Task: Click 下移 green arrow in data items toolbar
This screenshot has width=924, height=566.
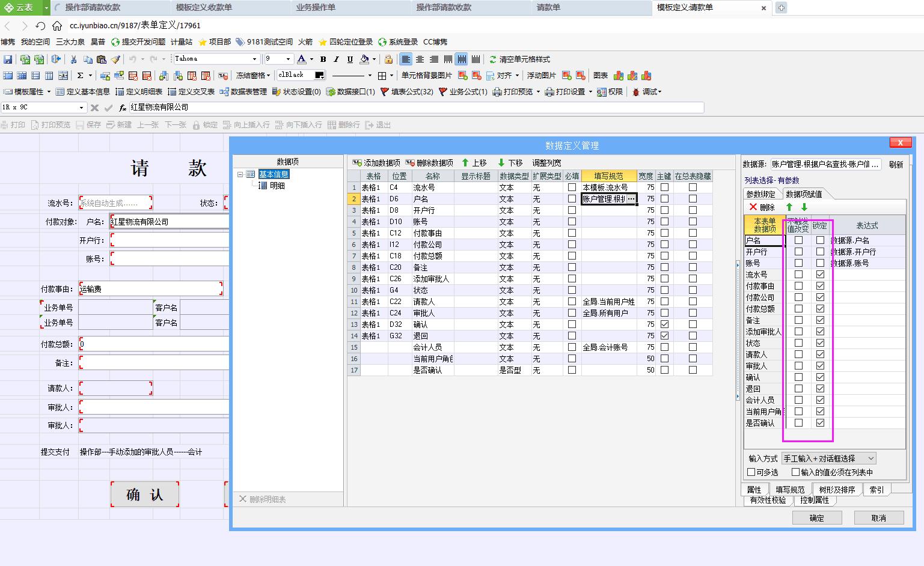Action: [x=510, y=163]
